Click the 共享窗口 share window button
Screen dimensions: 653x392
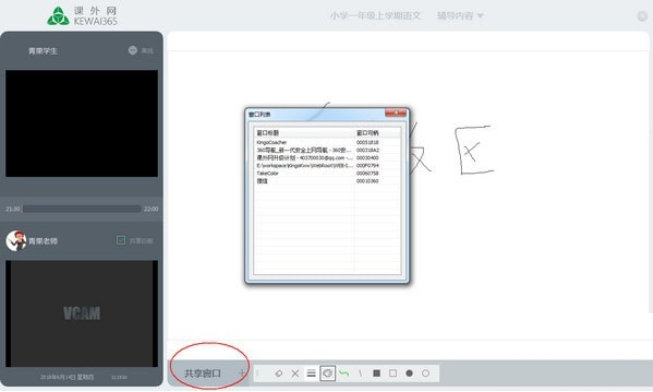click(x=203, y=373)
